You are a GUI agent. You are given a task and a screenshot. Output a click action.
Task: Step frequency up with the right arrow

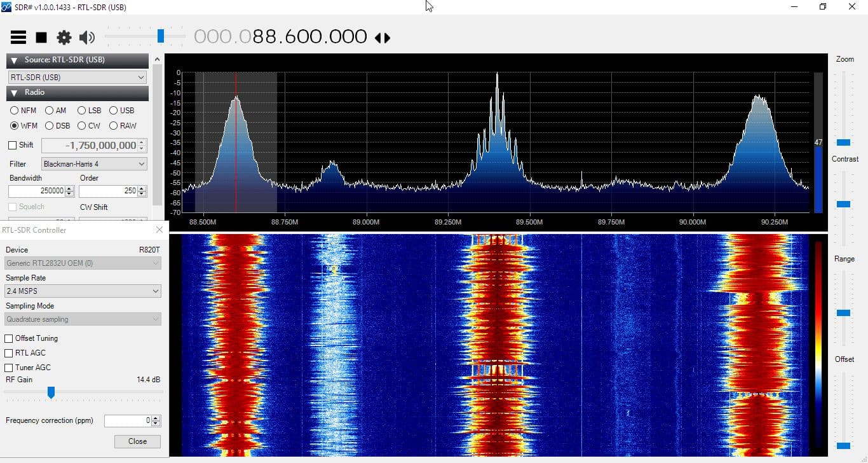coord(388,38)
